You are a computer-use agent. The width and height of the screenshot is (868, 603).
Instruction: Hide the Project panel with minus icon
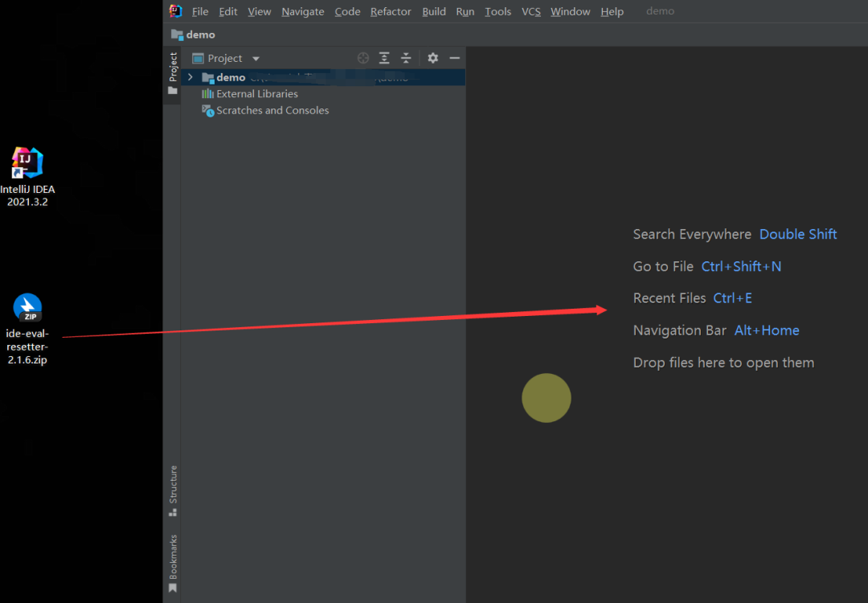coord(454,58)
